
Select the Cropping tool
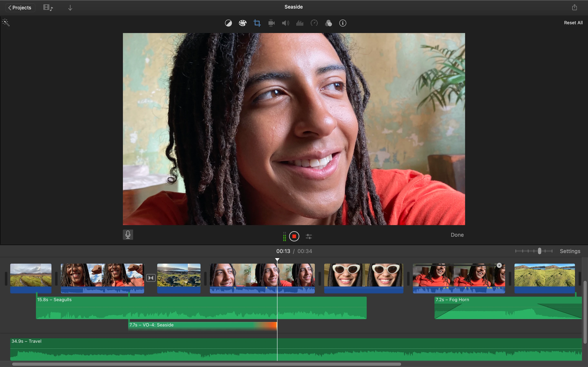pos(257,23)
